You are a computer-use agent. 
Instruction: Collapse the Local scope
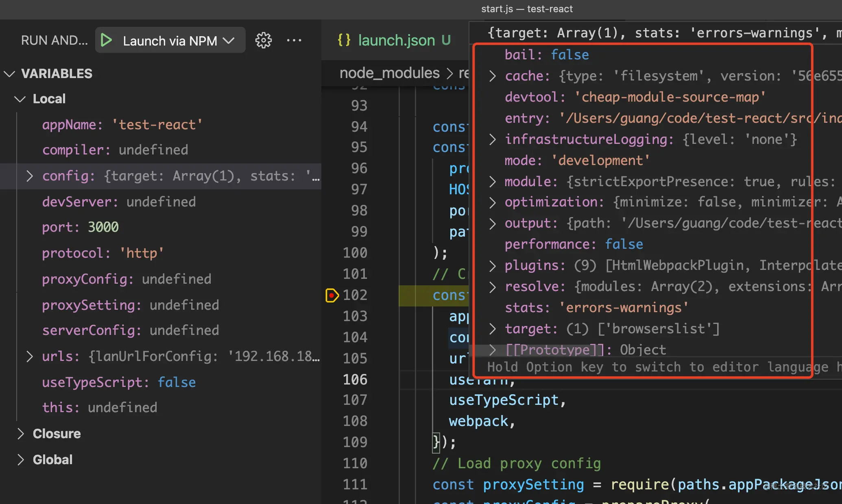[20, 99]
